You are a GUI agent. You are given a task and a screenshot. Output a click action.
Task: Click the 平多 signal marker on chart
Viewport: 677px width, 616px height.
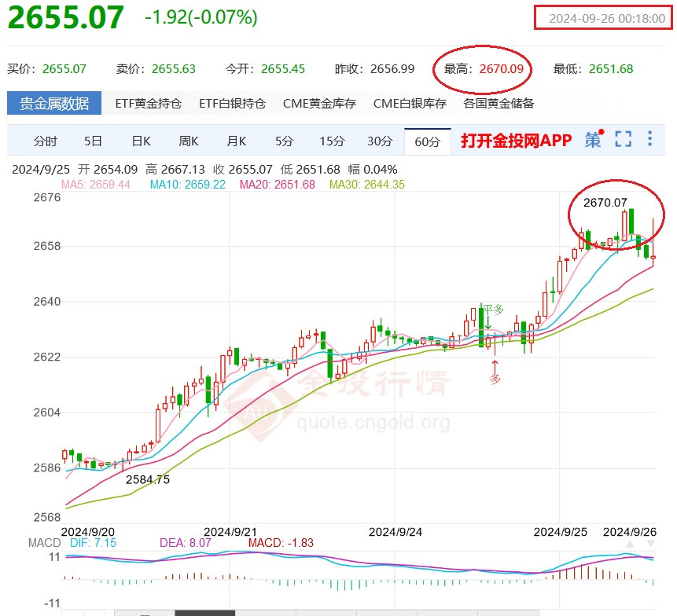pos(493,309)
